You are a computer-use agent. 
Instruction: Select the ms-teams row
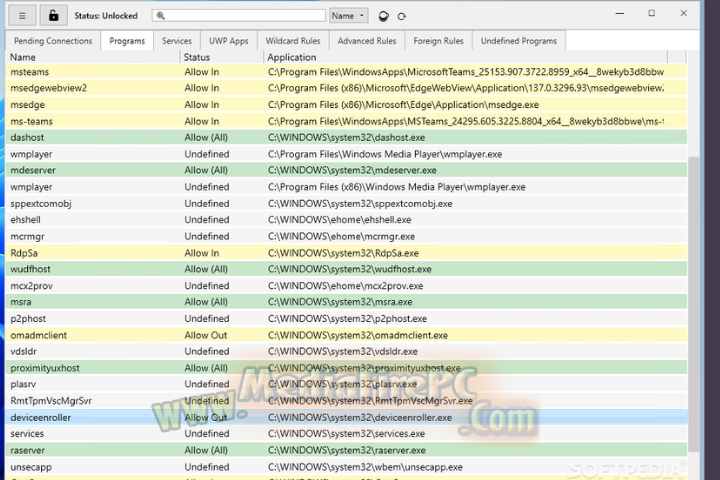pyautogui.click(x=347, y=121)
